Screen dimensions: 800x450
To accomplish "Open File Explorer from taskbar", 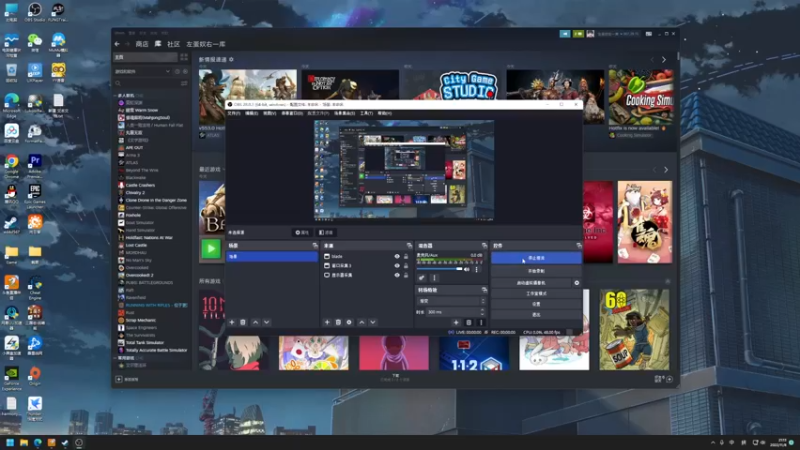I will (x=23, y=442).
